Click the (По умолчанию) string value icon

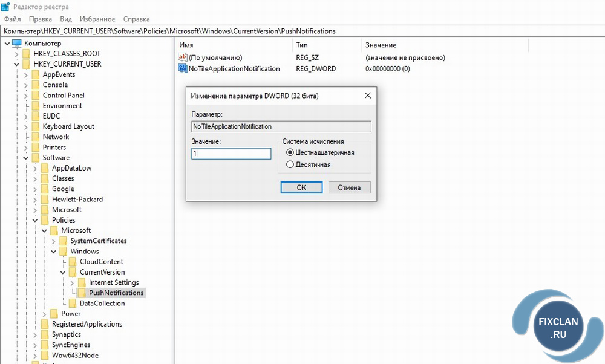(x=183, y=57)
